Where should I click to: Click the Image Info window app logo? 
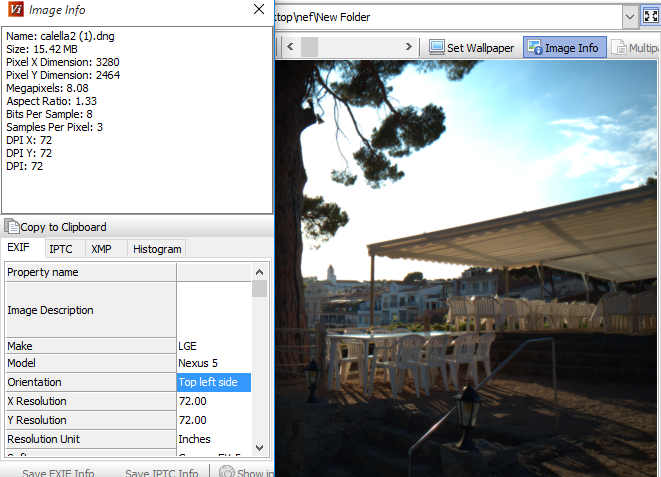[16, 9]
